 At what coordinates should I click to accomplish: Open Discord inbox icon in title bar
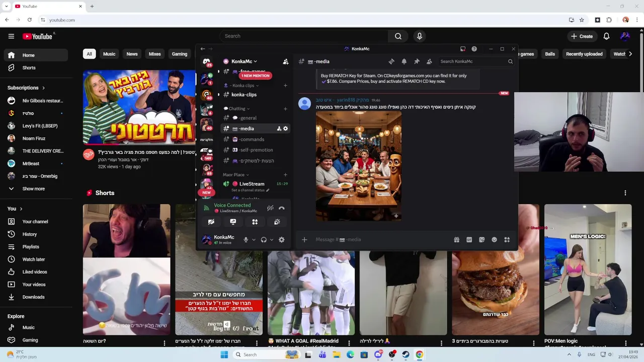[463, 49]
